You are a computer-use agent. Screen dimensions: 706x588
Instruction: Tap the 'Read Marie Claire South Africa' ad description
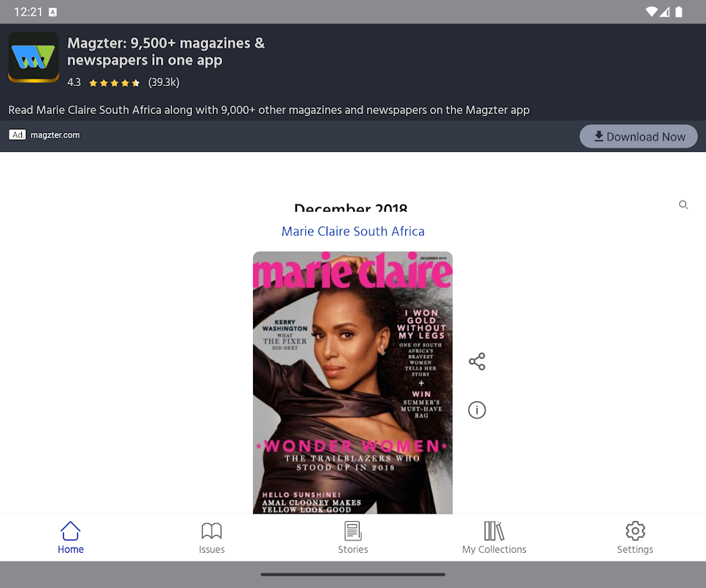(269, 110)
